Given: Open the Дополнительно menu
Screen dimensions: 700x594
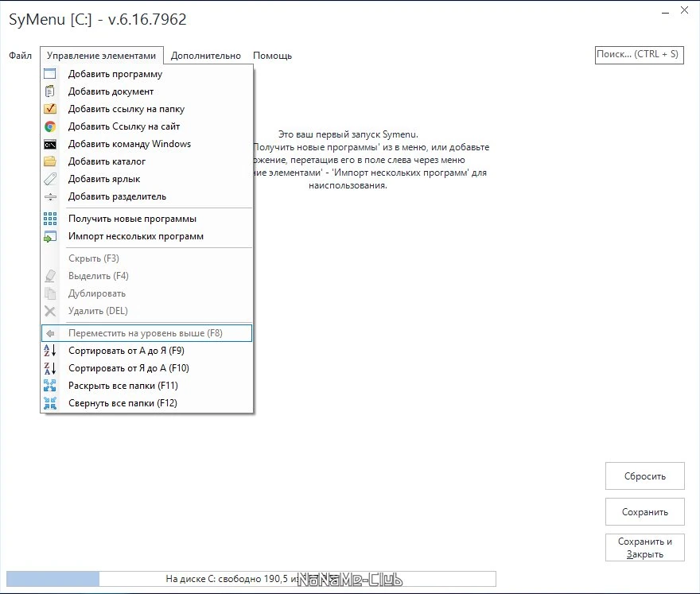Looking at the screenshot, I should [206, 56].
